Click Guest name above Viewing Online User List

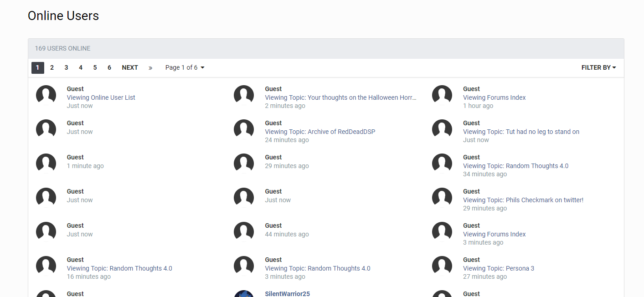[x=75, y=89]
